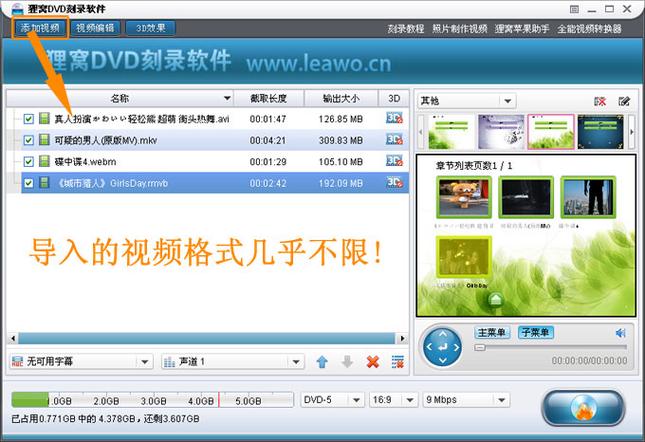
Task: Open the 刻录教程 link
Action: point(406,29)
